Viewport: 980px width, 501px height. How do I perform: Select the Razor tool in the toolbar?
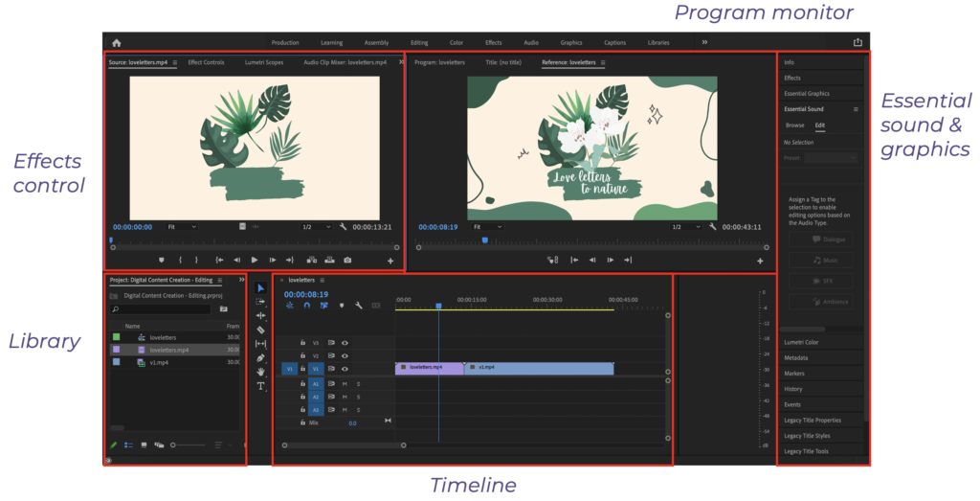coord(261,330)
